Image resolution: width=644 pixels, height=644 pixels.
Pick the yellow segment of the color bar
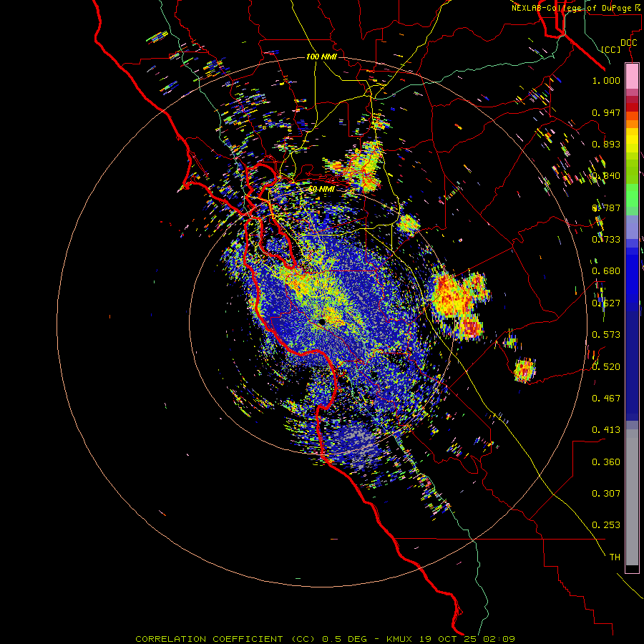pos(632,141)
